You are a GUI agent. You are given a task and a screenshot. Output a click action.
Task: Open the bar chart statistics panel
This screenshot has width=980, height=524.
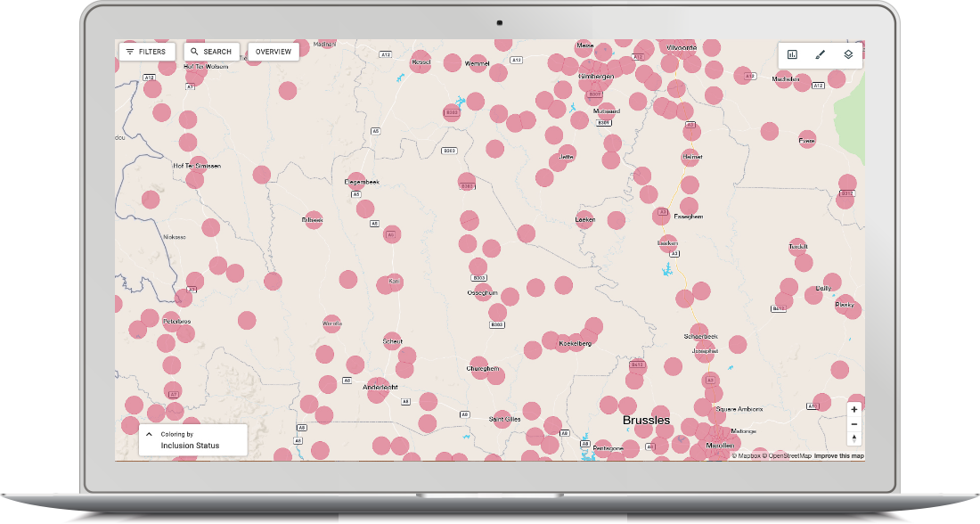[x=792, y=54]
